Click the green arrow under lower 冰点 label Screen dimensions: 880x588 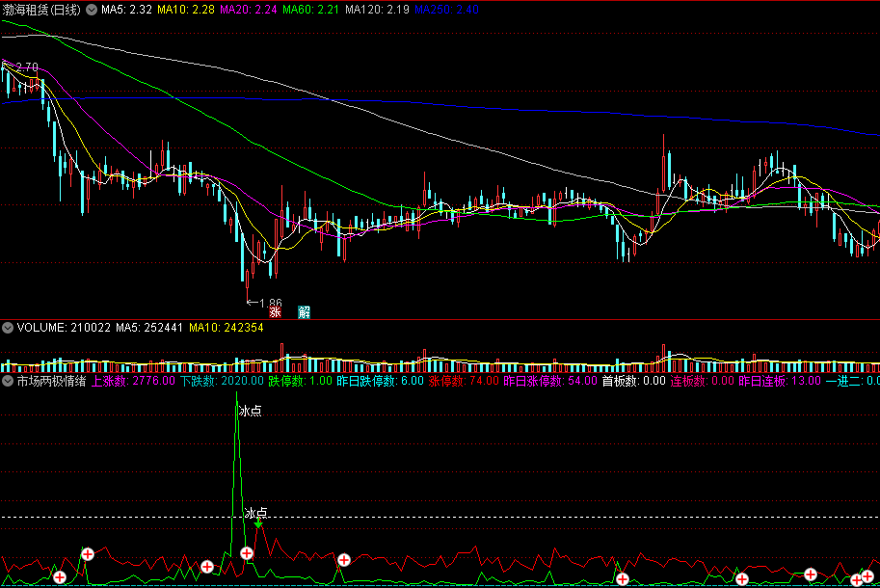(x=258, y=524)
